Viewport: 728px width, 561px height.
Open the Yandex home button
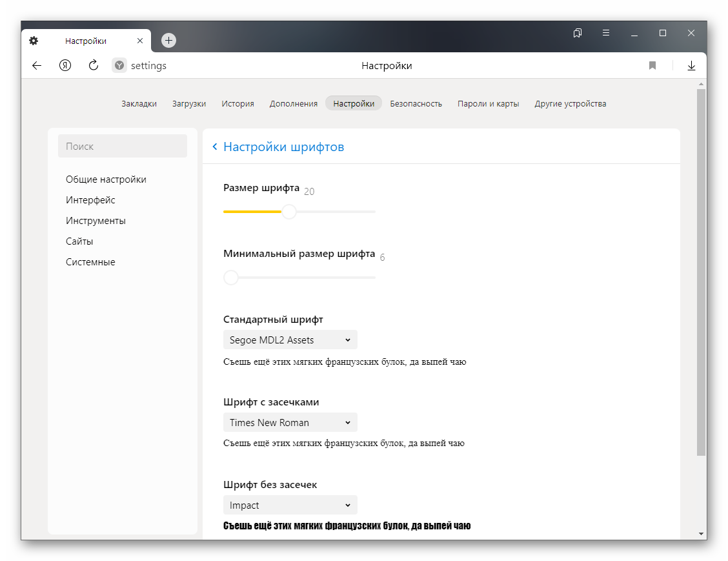[65, 65]
